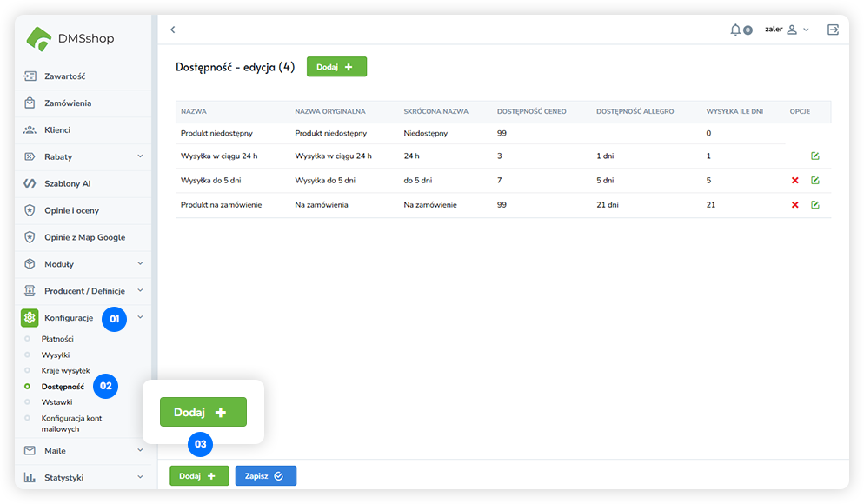Click the blue Zapisz button
Viewport: 864px width, 504px height.
tap(265, 476)
